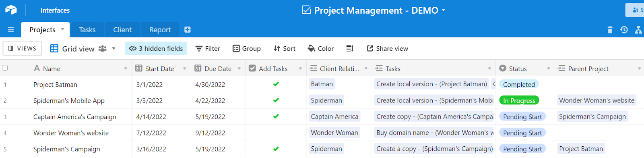The width and height of the screenshot is (644, 158).
Task: Uncheck Add Tasks for Captain America's Campaign
Action: point(276,116)
